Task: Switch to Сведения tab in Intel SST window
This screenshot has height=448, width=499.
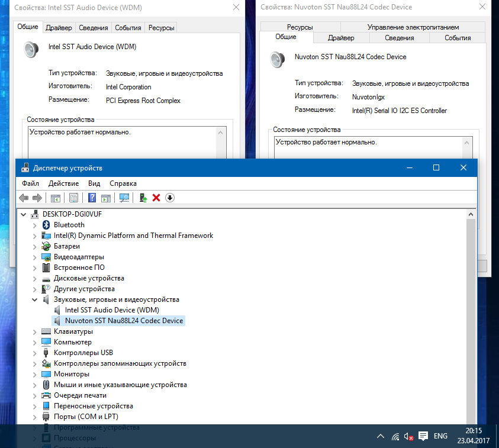Action: [94, 28]
